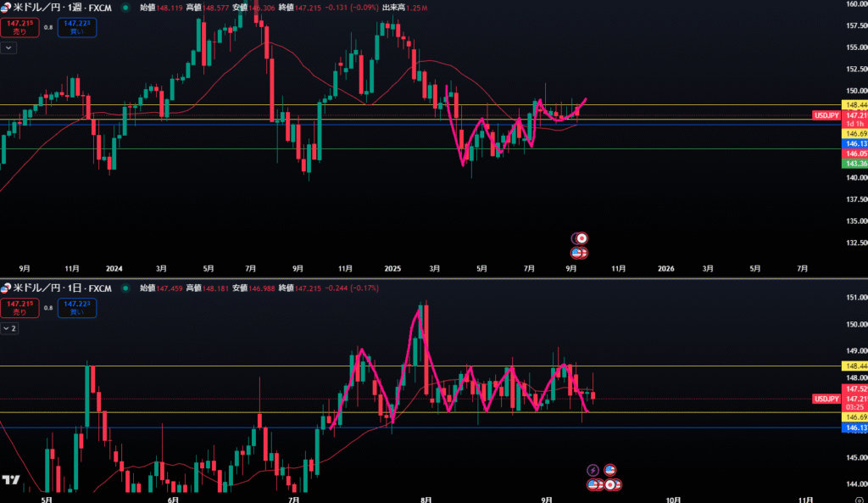Click the red 147.52 price label
Image resolution: width=868 pixels, height=503 pixels.
tap(854, 388)
